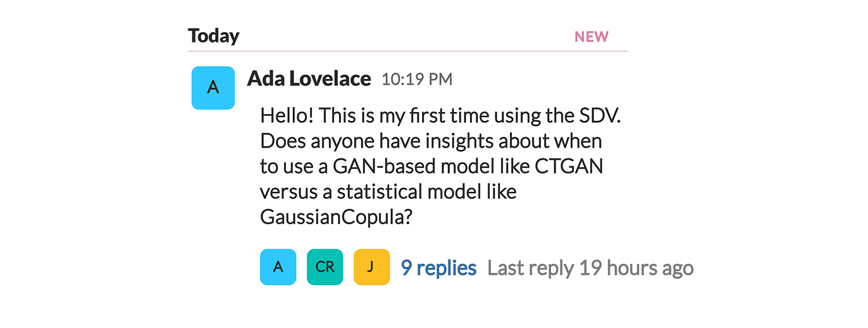Click the pink "NEW" unread marker
This screenshot has height=328, width=868.
coord(591,37)
